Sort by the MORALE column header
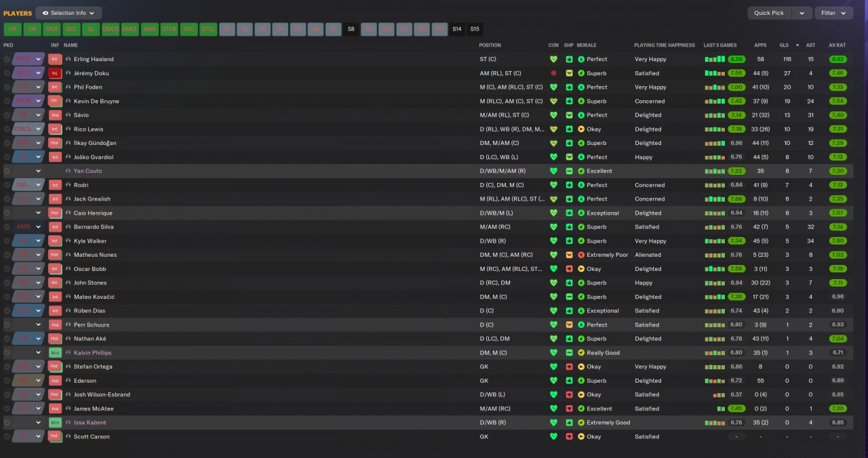Screen dimensions: 868x458 [587, 45]
